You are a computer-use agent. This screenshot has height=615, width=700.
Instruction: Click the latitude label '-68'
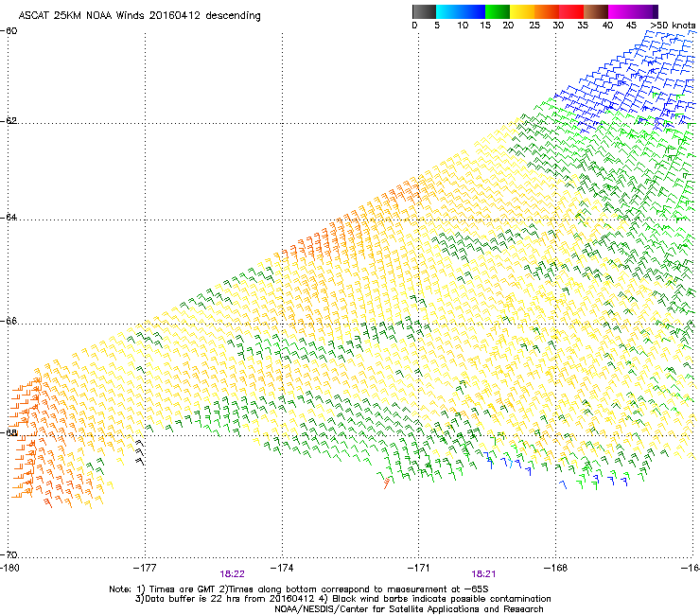9,432
